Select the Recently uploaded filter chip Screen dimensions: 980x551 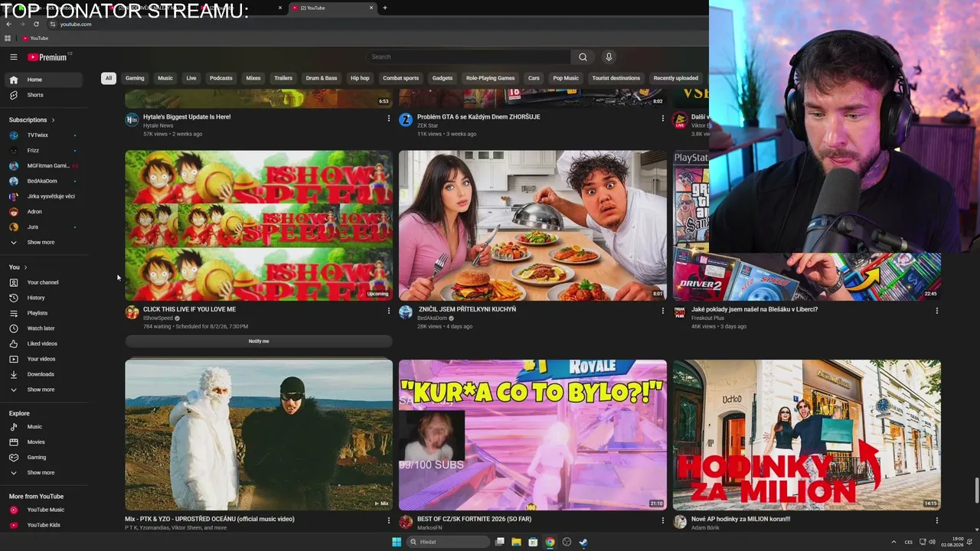676,78
